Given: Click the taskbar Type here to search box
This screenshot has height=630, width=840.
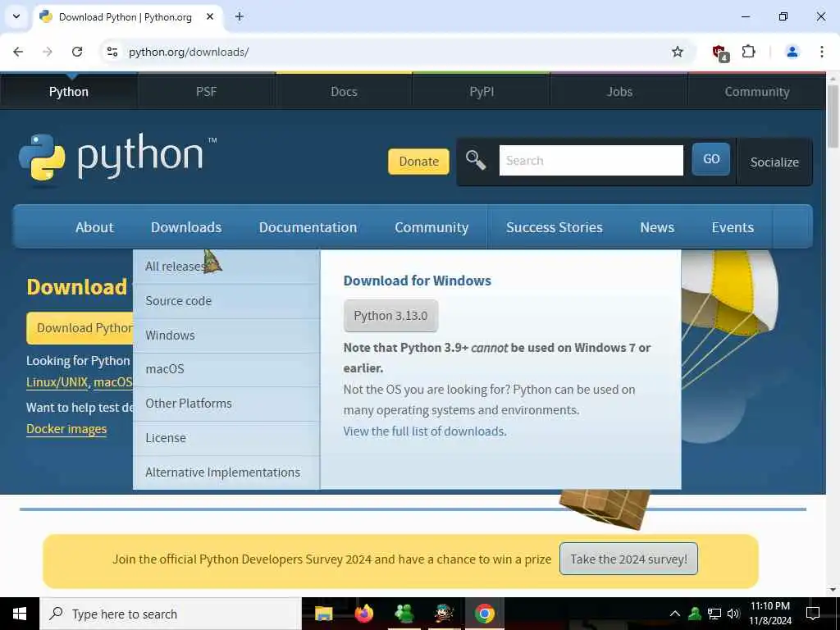Looking at the screenshot, I should click(x=171, y=614).
